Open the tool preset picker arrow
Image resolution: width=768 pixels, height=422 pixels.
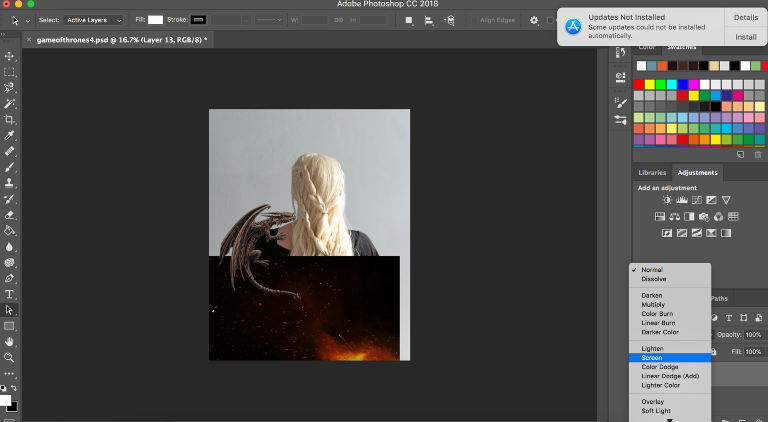(27, 21)
